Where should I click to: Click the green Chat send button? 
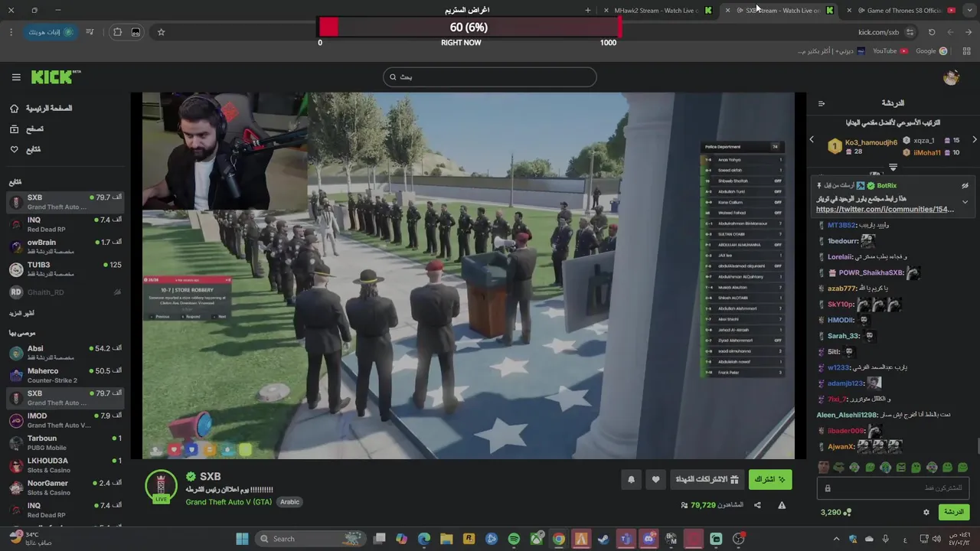953,512
